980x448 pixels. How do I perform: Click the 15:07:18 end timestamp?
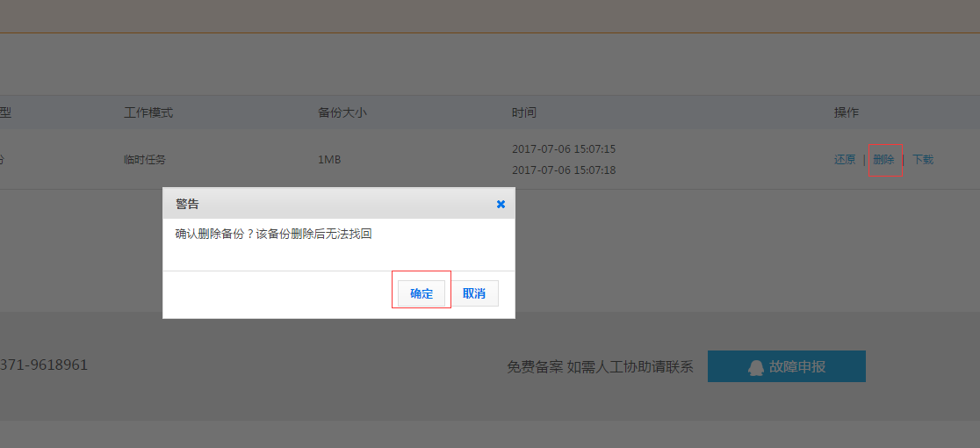(564, 170)
